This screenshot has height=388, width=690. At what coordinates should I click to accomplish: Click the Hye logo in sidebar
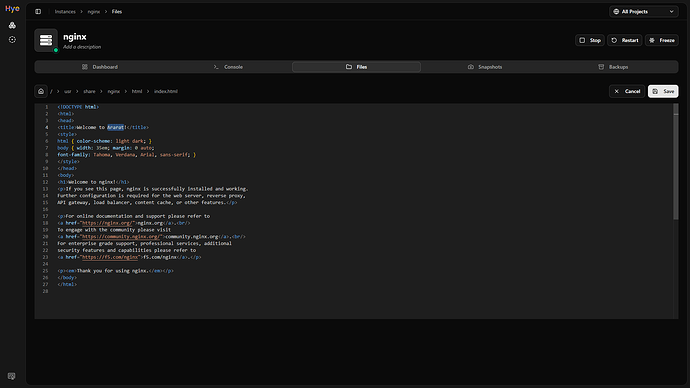[x=12, y=8]
